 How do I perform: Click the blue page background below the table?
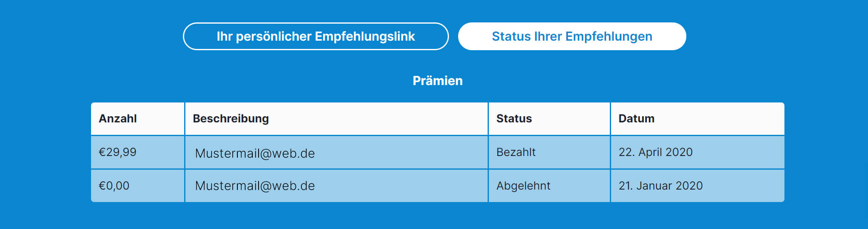(437, 217)
